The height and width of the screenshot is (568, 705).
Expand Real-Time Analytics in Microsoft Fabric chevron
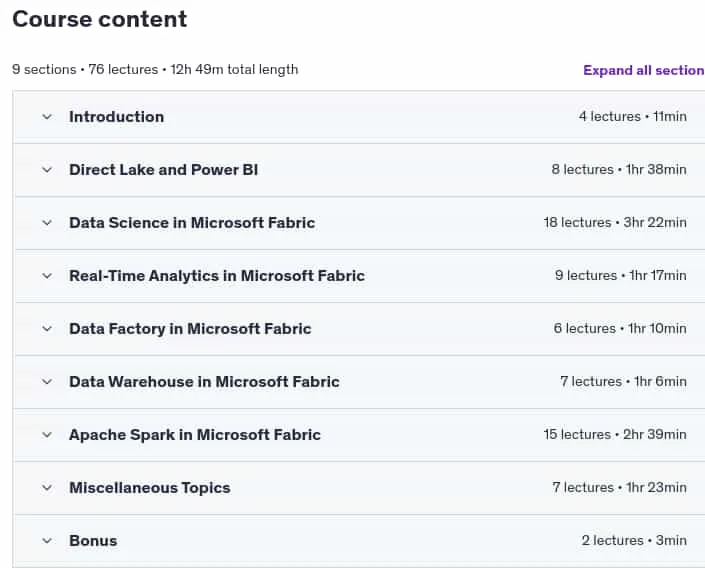tap(47, 276)
